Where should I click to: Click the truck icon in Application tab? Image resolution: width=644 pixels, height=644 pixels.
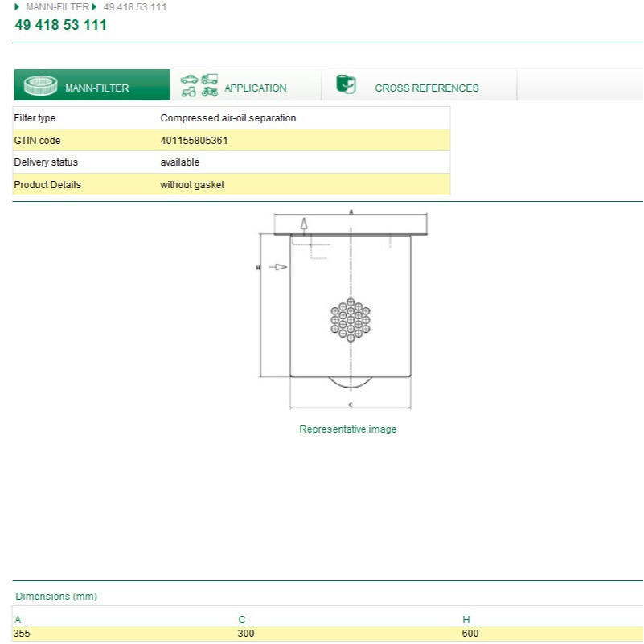[210, 79]
